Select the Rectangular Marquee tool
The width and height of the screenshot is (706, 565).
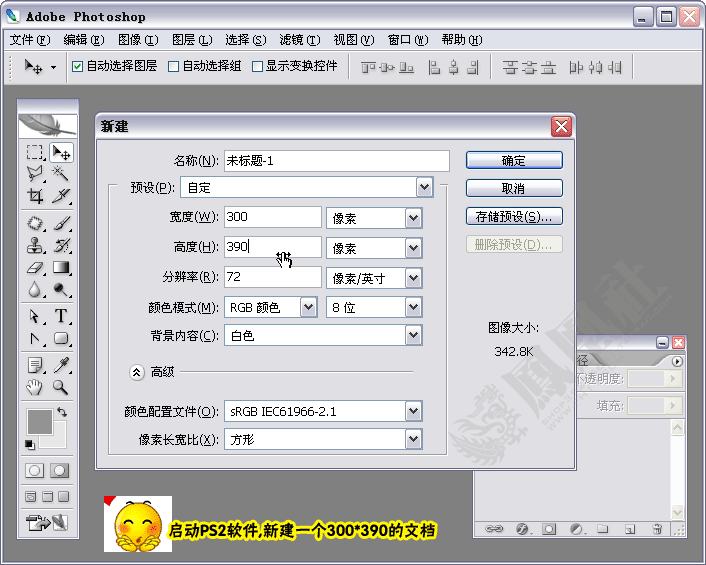[35, 152]
